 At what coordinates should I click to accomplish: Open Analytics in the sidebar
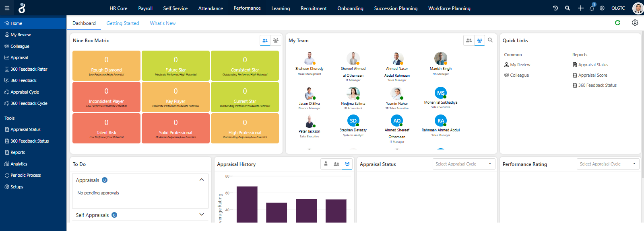(33, 164)
